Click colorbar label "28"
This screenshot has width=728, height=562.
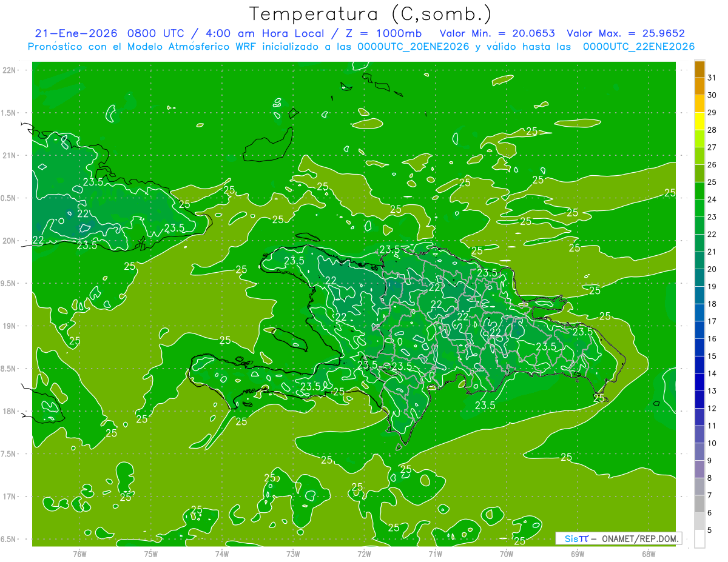point(712,130)
